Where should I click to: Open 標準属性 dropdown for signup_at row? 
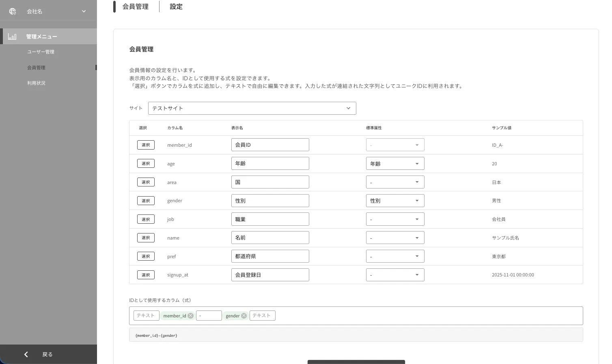tap(395, 275)
